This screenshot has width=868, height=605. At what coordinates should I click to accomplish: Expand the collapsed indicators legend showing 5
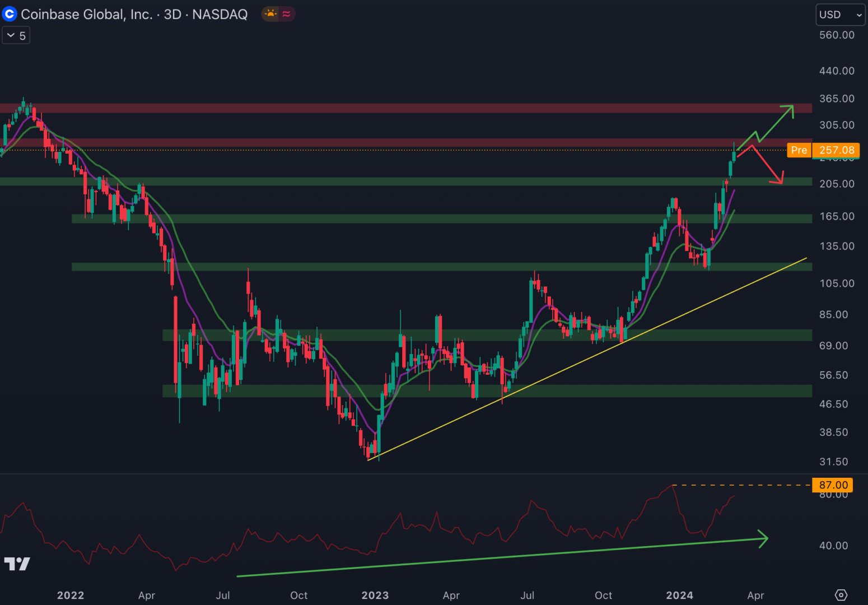point(16,36)
